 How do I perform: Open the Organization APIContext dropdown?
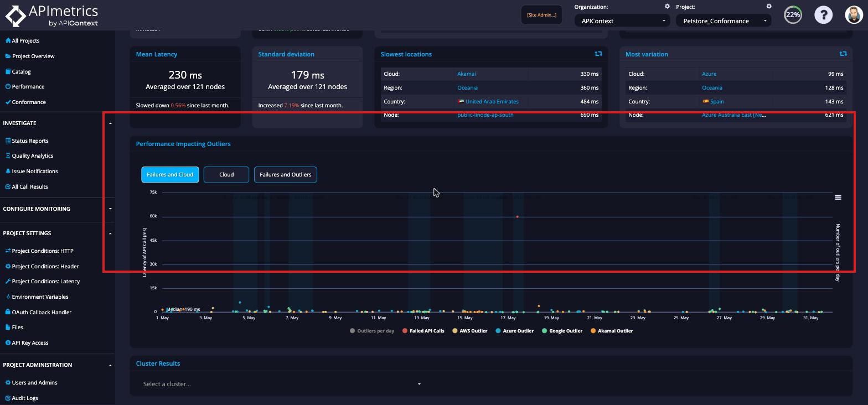622,21
